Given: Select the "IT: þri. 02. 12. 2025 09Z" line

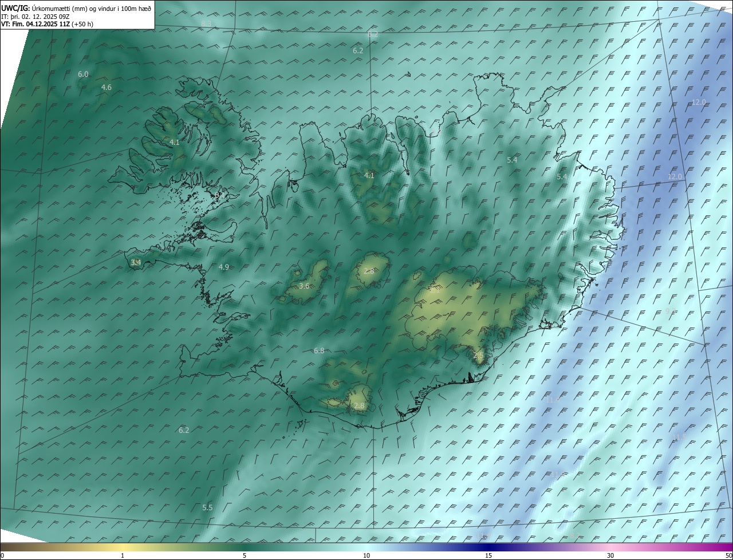Looking at the screenshot, I should 36,17.
